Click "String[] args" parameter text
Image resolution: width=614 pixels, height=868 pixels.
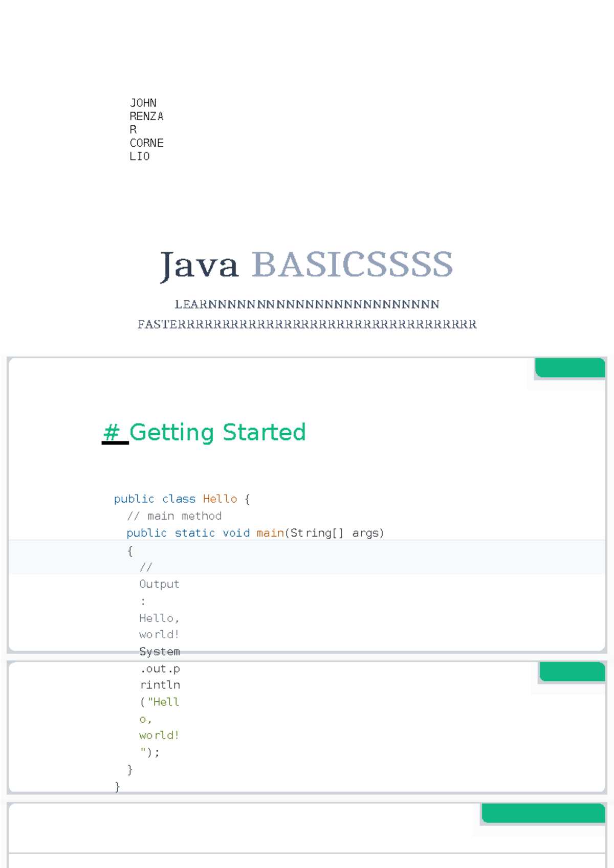337,533
